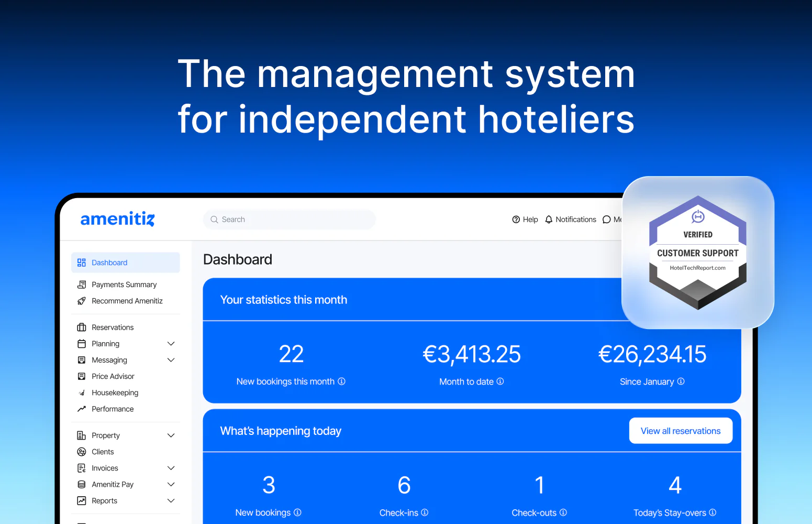Click info icon beside today's New bookings
Screen dimensions: 812x524
coord(297,512)
